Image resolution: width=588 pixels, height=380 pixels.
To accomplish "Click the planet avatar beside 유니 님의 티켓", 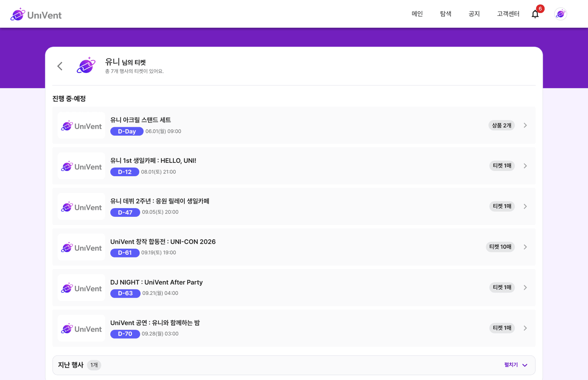I will click(x=86, y=66).
